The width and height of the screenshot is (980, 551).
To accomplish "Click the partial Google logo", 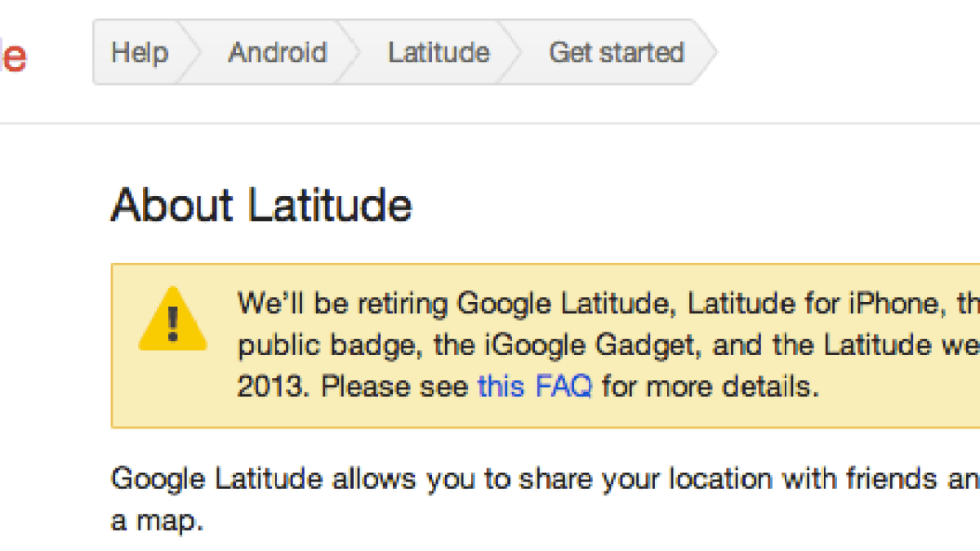I will coord(13,57).
